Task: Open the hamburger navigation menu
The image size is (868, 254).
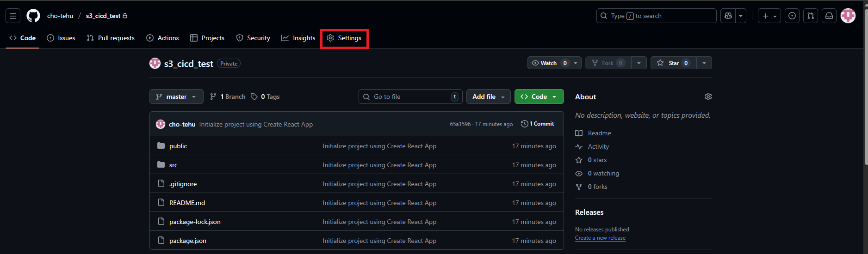Action: coord(13,16)
